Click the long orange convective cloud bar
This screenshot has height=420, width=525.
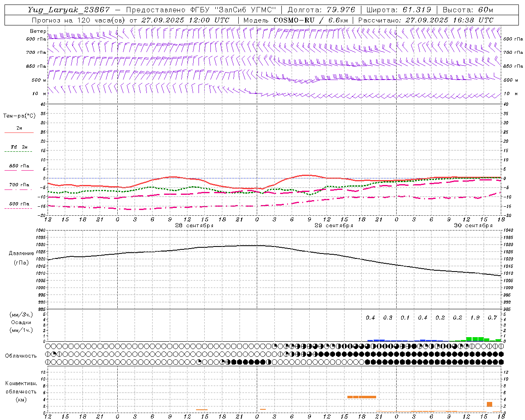[361, 397]
